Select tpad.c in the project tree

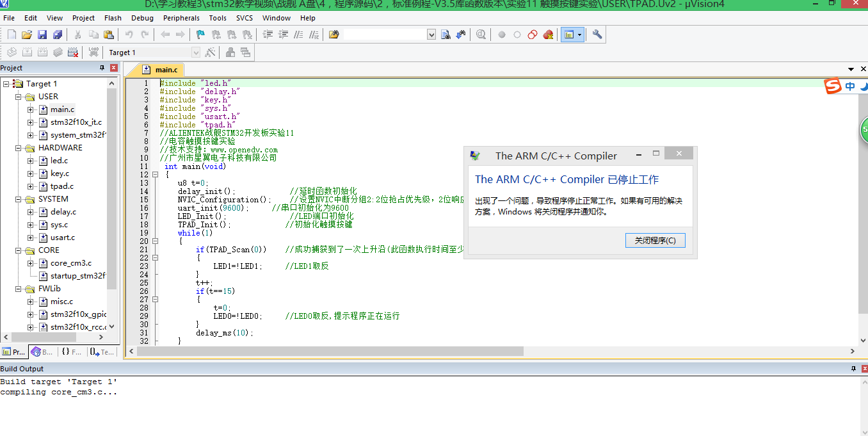(x=62, y=186)
